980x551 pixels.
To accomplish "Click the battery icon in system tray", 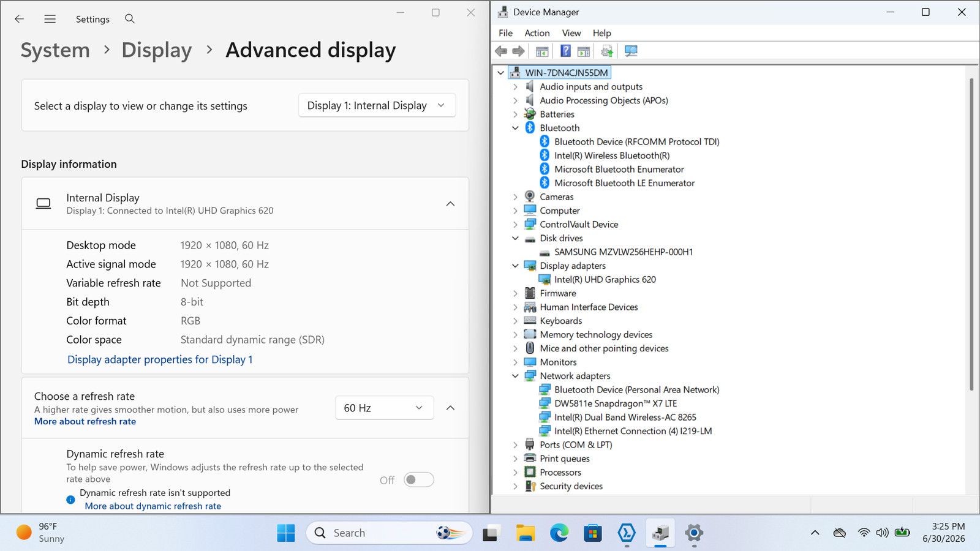I will (902, 533).
